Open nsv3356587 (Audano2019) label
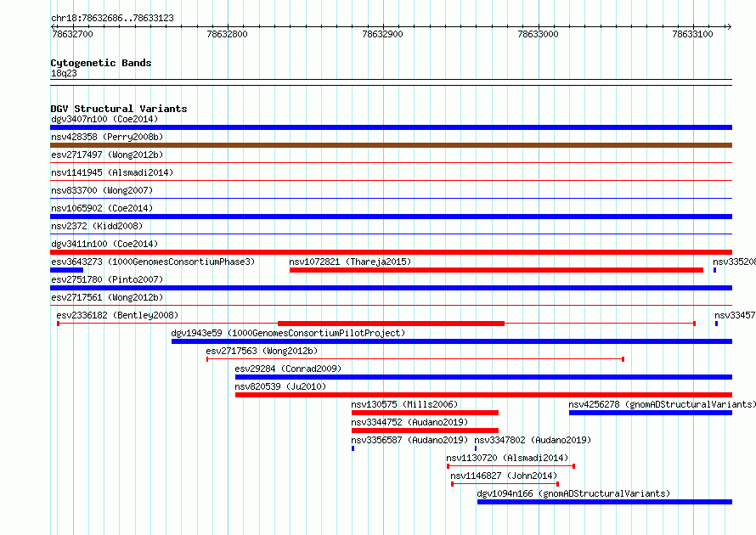The height and width of the screenshot is (535, 756). (409, 440)
